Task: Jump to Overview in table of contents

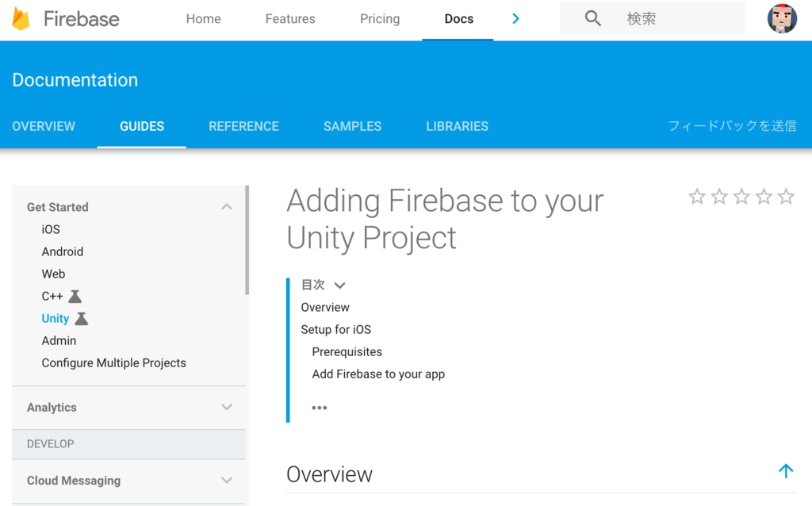Action: (x=325, y=307)
